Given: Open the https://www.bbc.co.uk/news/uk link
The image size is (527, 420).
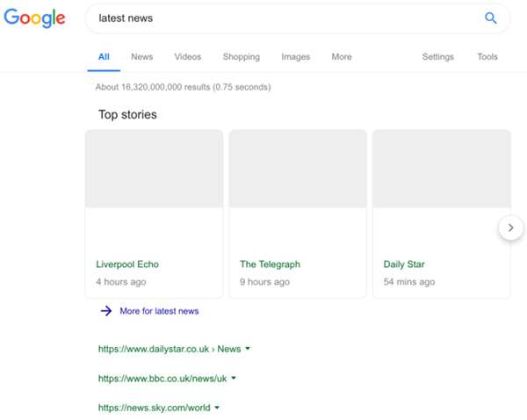Looking at the screenshot, I should 162,379.
